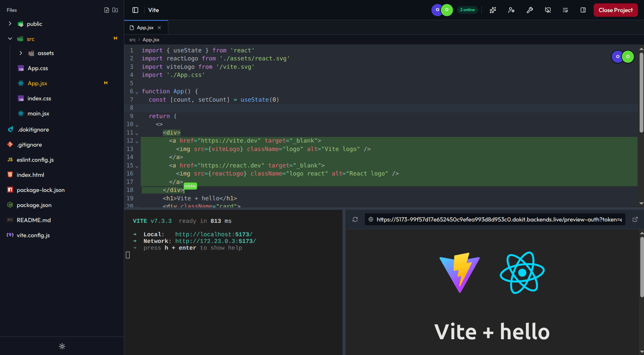Viewport: 644px width, 355px height.
Task: Click the git icon beside .gitignore
Action: 10,144
